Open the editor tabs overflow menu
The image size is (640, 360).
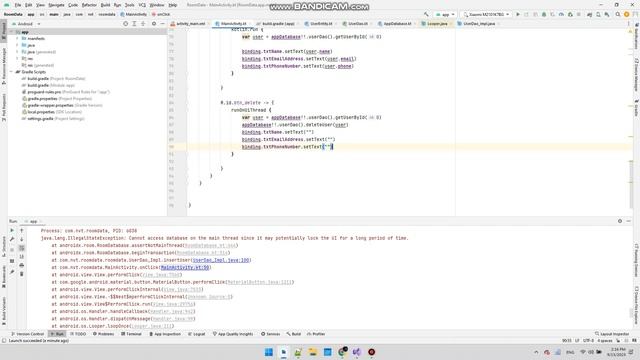click(629, 24)
